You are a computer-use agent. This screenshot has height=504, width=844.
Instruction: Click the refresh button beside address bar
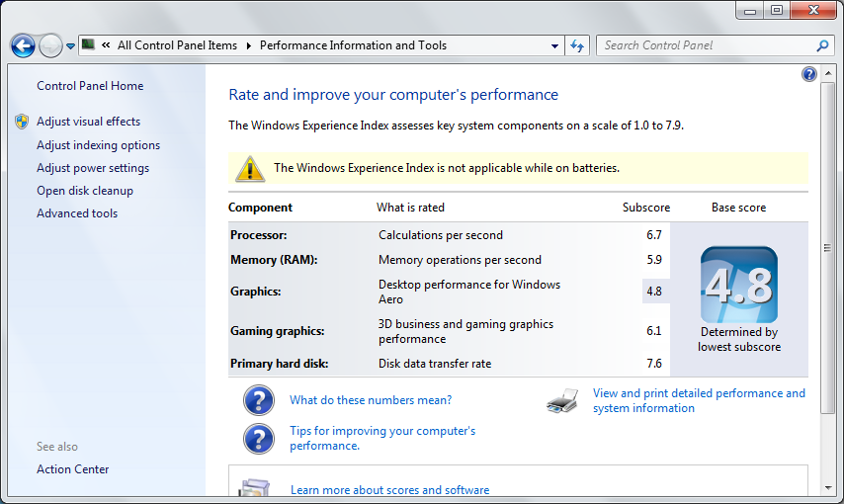tap(578, 45)
